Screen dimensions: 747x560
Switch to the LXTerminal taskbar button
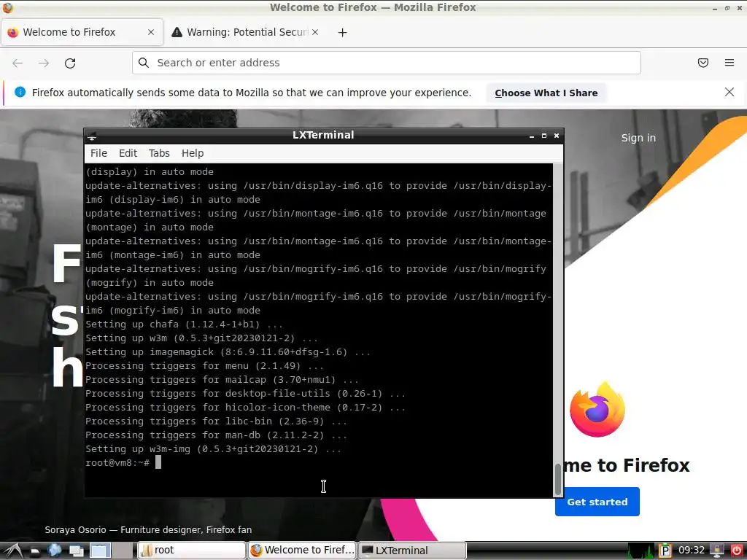click(x=411, y=551)
